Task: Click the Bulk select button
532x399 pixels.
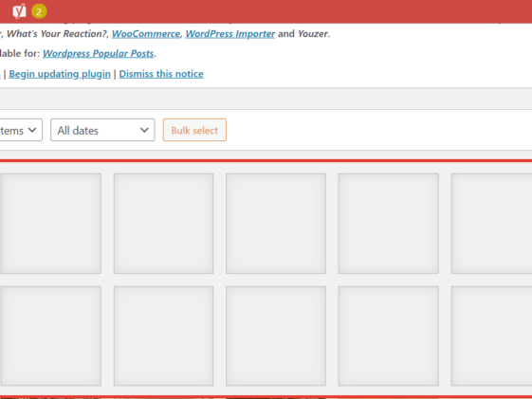Action: [194, 130]
